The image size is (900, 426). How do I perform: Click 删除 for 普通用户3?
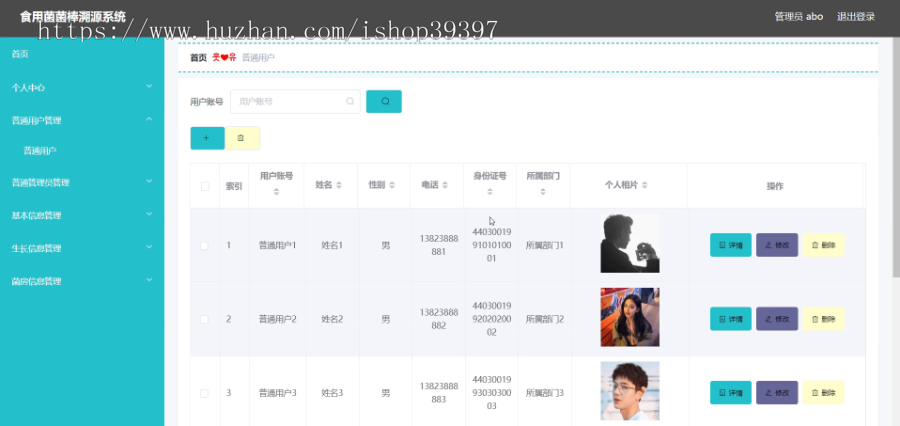tap(823, 393)
